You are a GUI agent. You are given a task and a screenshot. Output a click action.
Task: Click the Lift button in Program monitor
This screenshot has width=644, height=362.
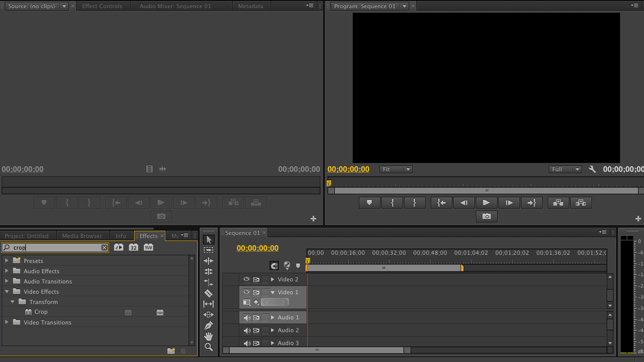click(x=558, y=203)
